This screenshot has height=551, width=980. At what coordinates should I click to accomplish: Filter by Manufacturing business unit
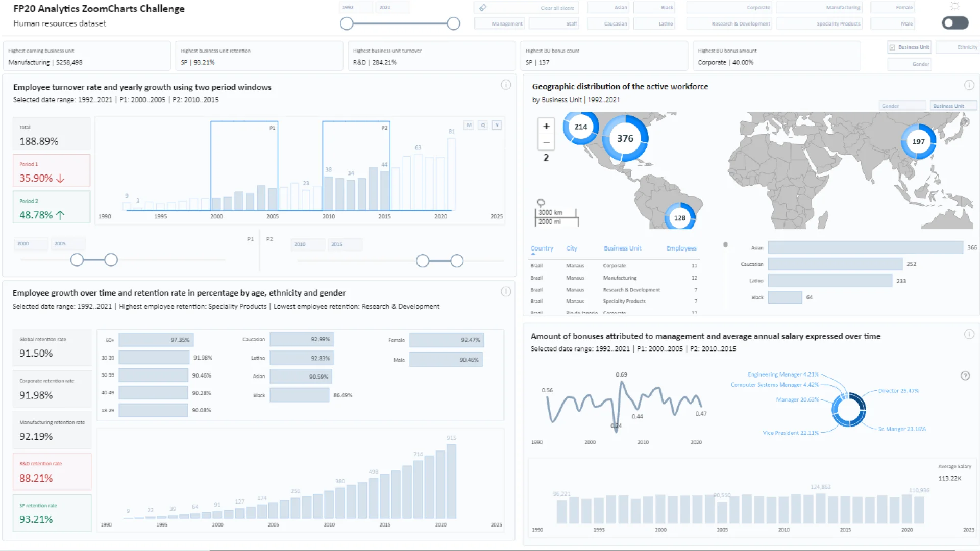coord(819,8)
